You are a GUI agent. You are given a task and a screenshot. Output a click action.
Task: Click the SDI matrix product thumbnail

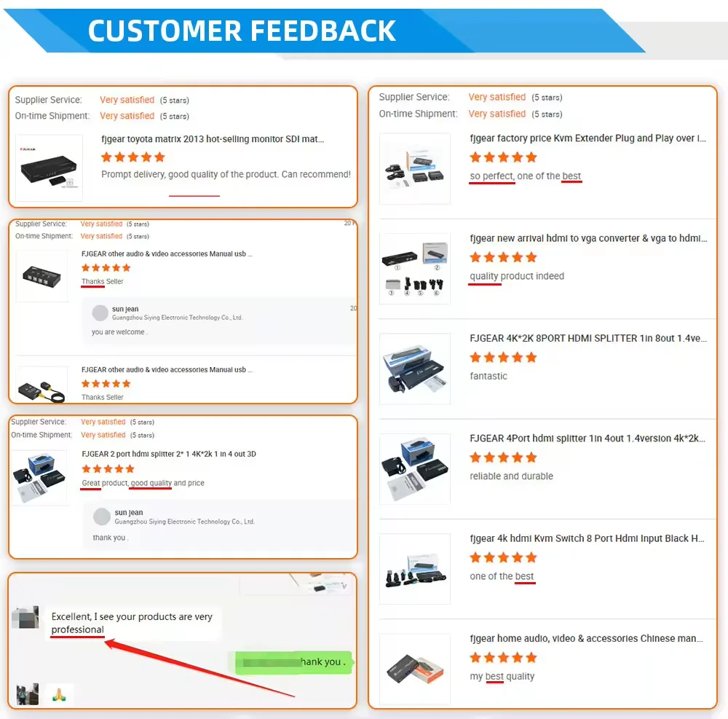coord(50,168)
